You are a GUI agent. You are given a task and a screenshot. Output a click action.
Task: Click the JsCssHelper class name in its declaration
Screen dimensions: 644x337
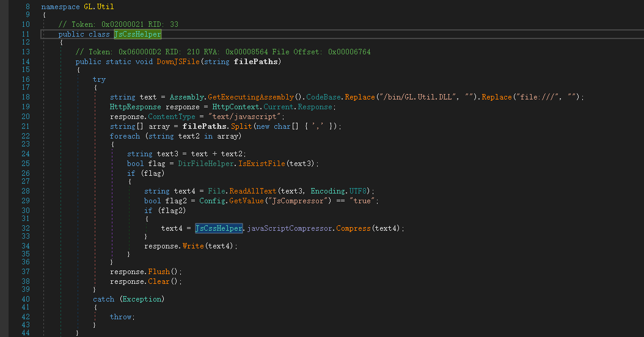click(137, 34)
